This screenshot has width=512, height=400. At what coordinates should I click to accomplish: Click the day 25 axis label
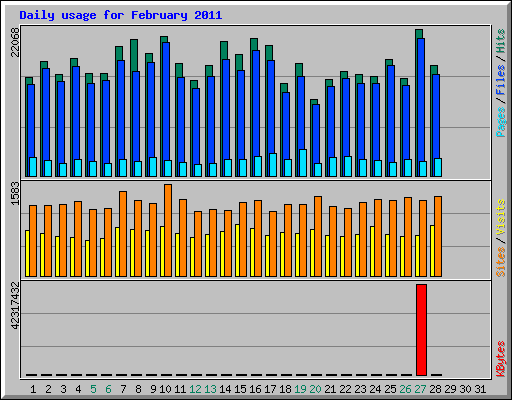pos(390,389)
